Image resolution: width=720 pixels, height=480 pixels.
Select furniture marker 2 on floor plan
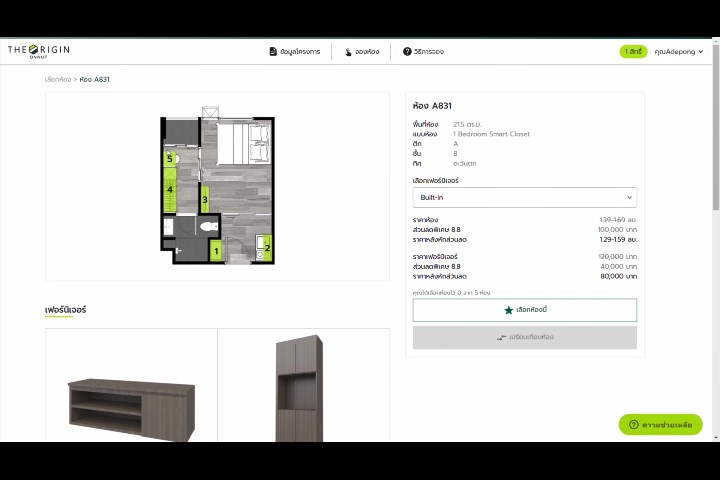pos(267,246)
